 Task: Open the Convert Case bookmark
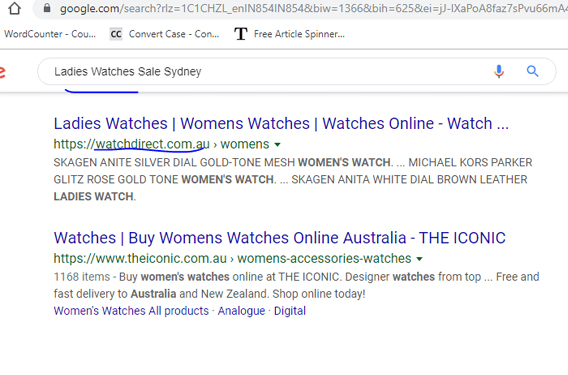(x=164, y=34)
